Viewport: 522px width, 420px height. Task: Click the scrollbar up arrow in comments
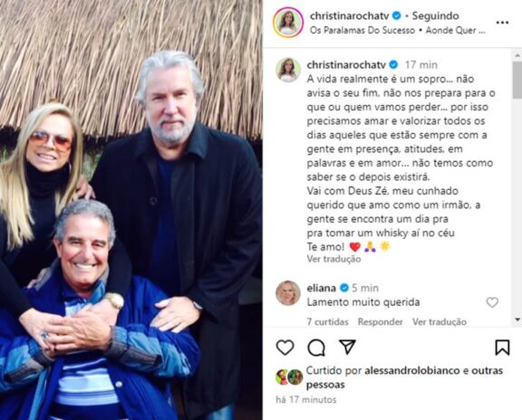tap(517, 55)
